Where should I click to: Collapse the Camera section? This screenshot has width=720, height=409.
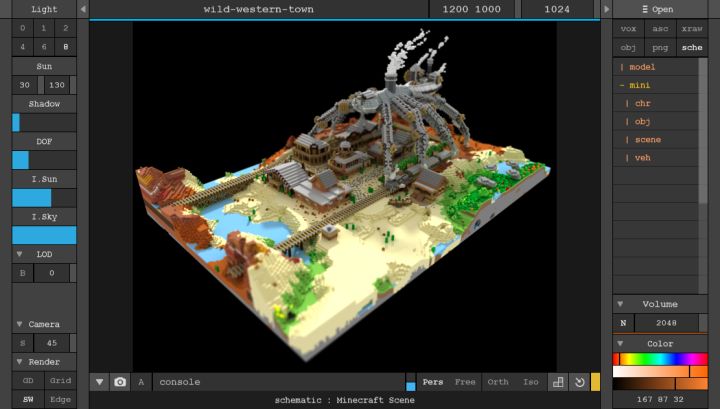[20, 325]
